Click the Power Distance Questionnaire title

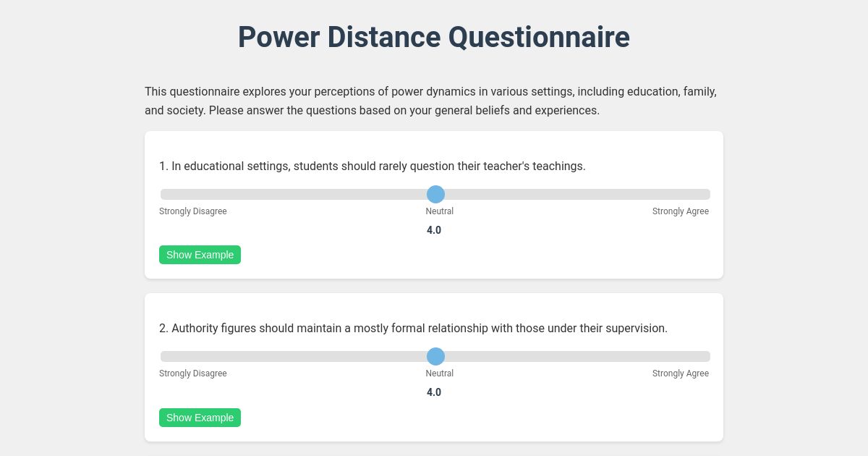tap(434, 37)
